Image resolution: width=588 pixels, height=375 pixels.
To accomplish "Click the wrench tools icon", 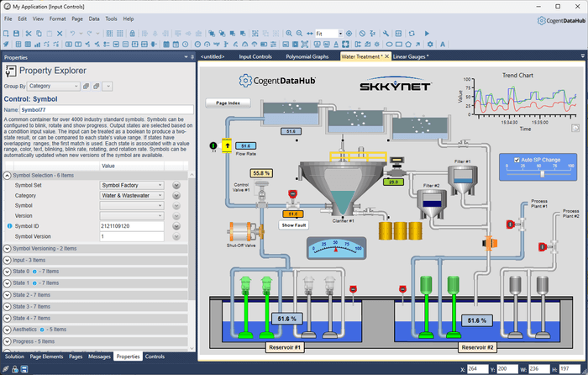I will (x=386, y=34).
